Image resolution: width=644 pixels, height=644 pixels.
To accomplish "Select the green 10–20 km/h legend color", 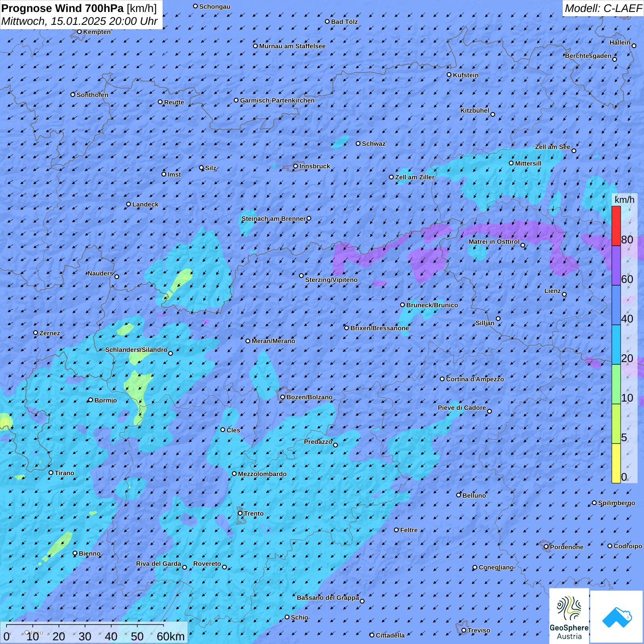I will point(616,384).
